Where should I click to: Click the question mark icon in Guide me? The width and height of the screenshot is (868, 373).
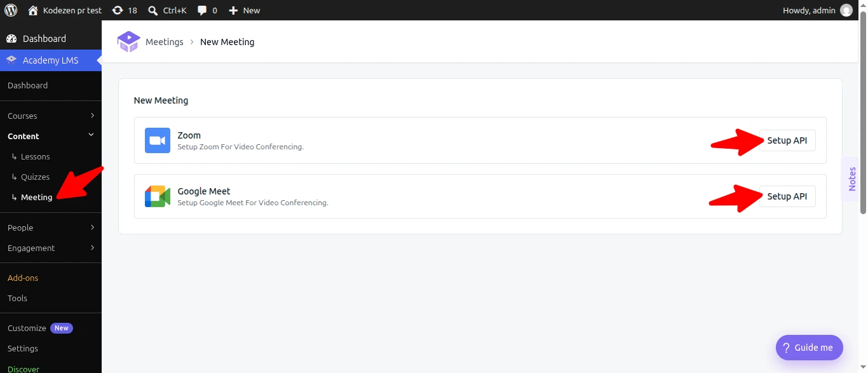coord(786,348)
